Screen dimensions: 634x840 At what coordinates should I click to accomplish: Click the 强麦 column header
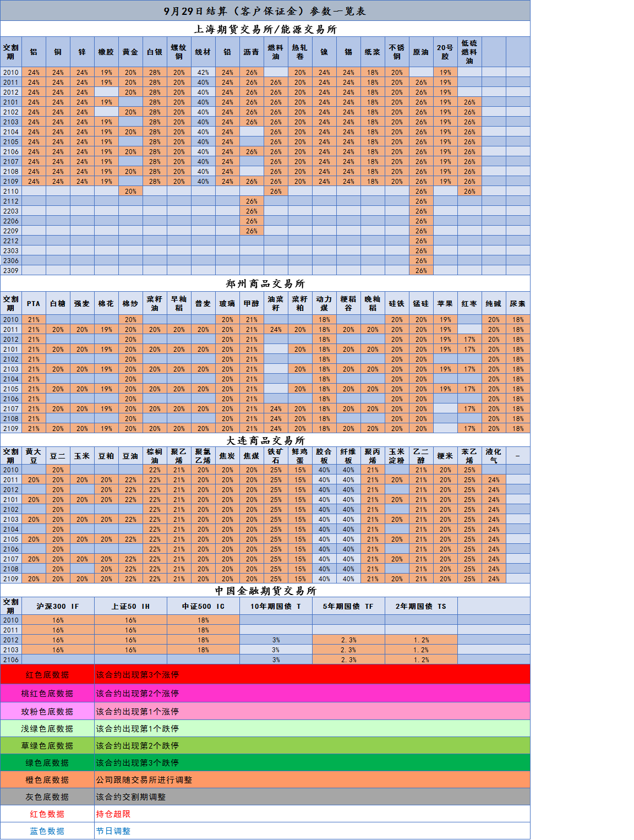(82, 303)
